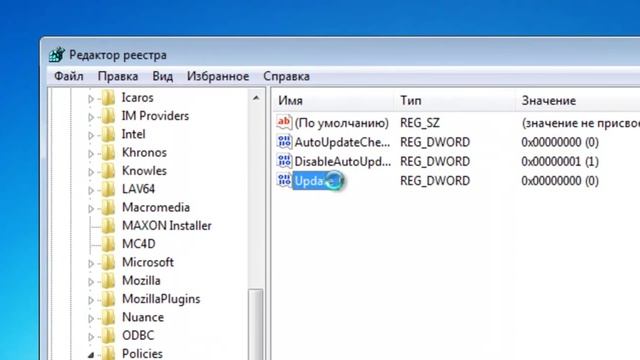Select the (По умолчанию) value name
The image size is (640, 360).
click(342, 123)
